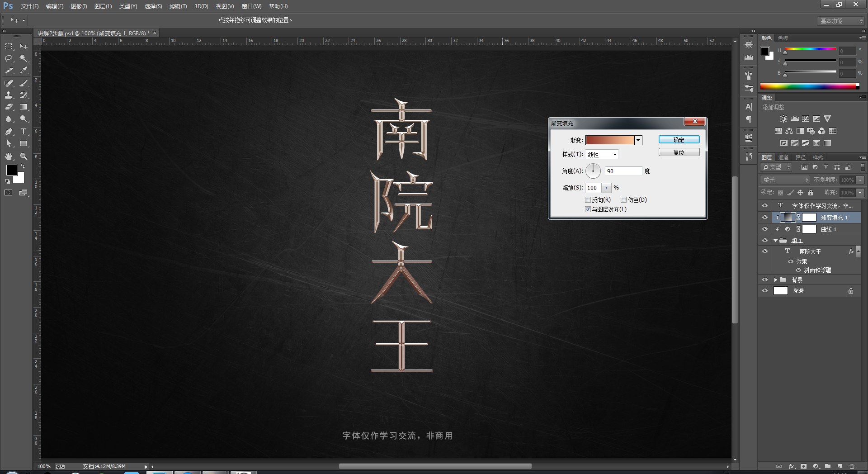Screen dimensions: 868x474
Task: Hide the 南院大王 text layer
Action: [x=765, y=251]
